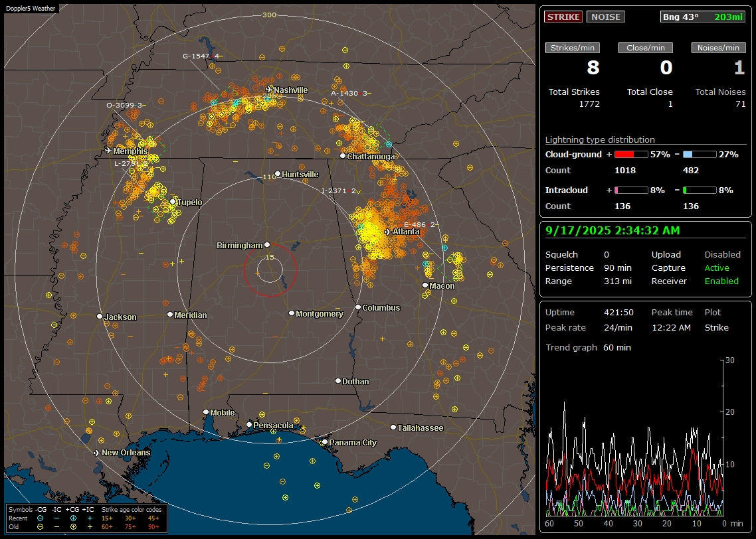Select the Panama City dot marker
This screenshot has height=539, width=756.
pyautogui.click(x=325, y=441)
